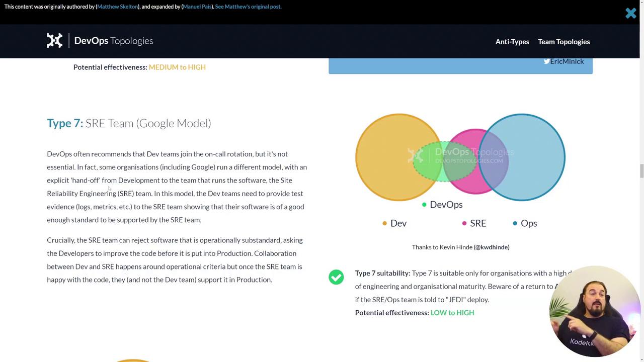Click the @kwdhinde credit handle
The width and height of the screenshot is (644, 362).
pos(492,247)
